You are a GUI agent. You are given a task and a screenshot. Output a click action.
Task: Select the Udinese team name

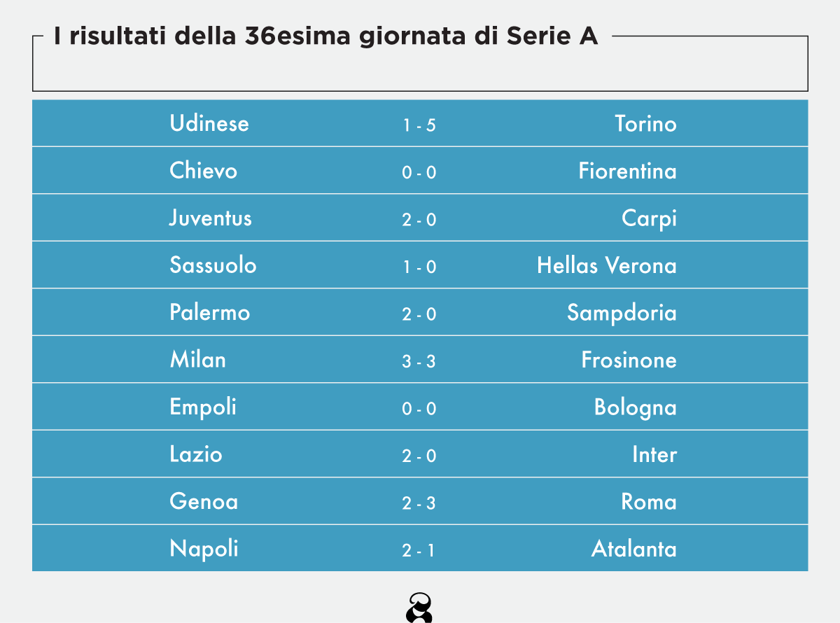point(209,124)
